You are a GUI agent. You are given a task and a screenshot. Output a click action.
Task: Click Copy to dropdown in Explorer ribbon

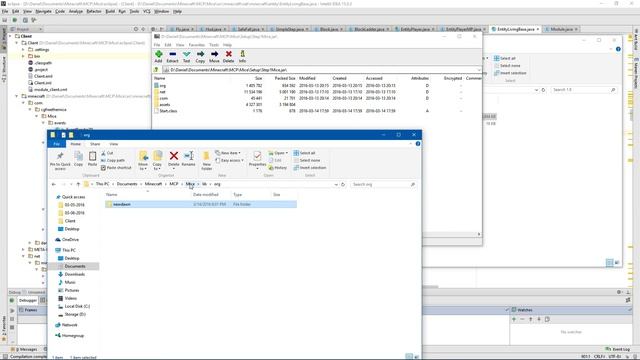(x=157, y=160)
